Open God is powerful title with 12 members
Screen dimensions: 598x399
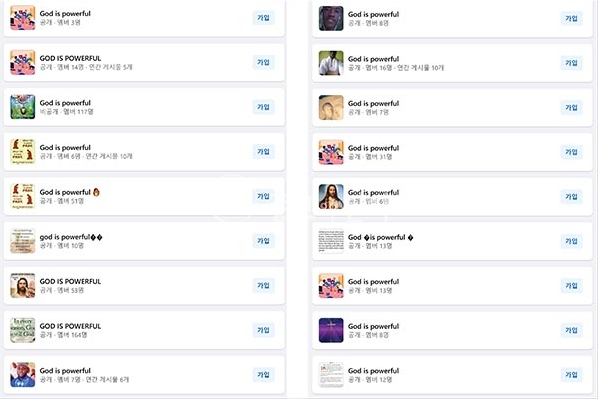[373, 371]
